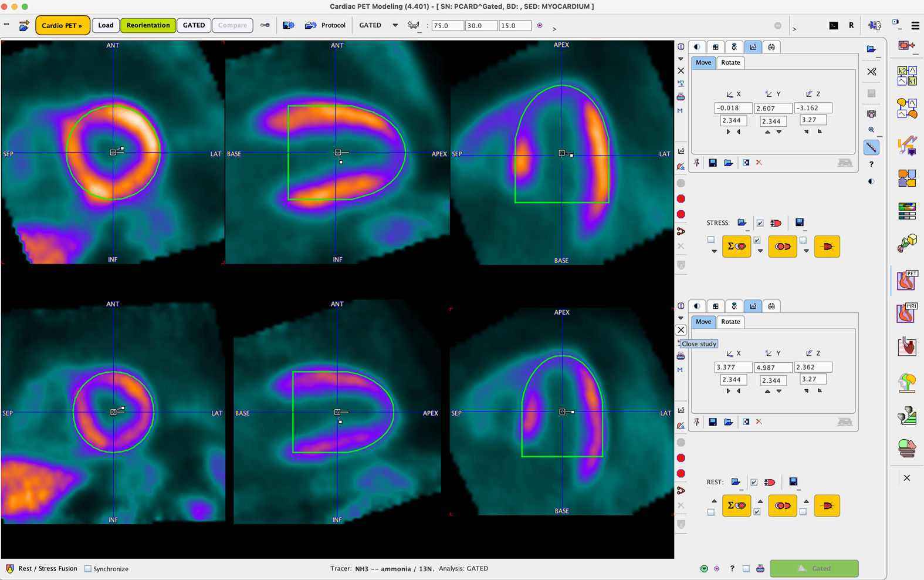Open the R console icon
The width and height of the screenshot is (924, 580).
[851, 26]
